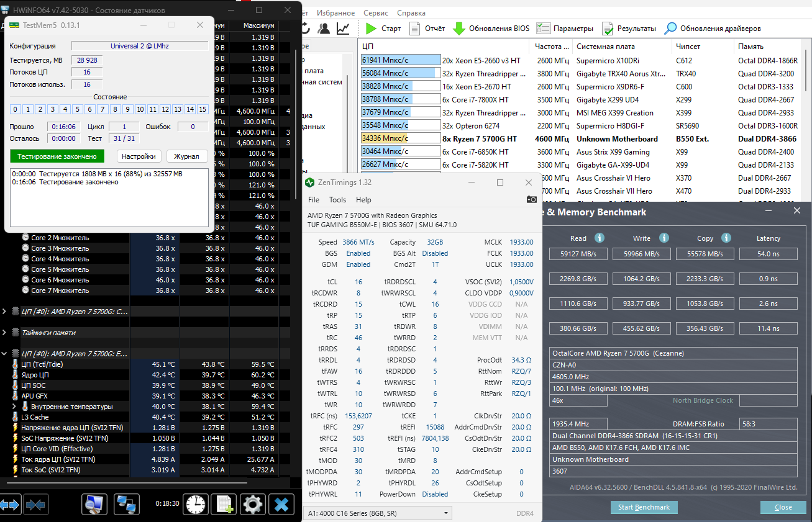812x522 pixels.
Task: Click the lightning icon beside Ток SoC
Action: click(16, 470)
